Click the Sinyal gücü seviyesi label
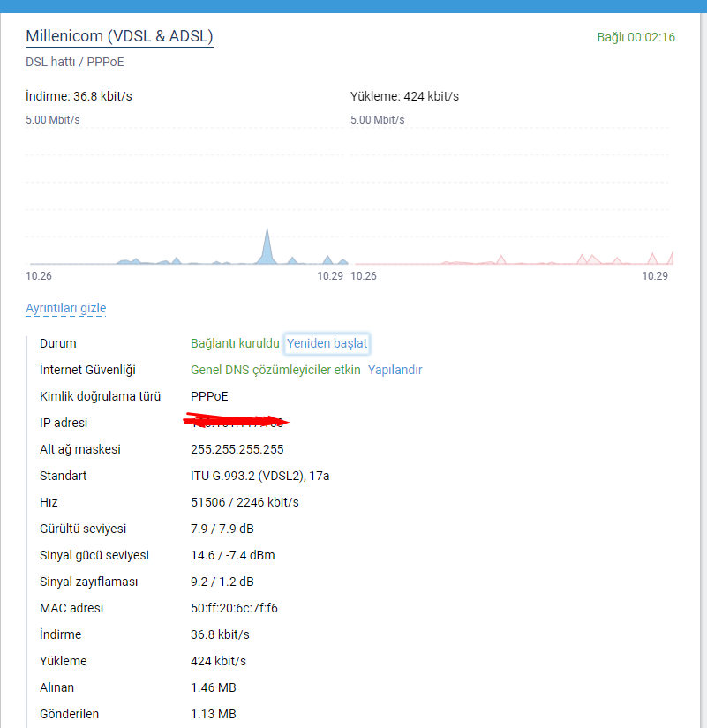Image resolution: width=707 pixels, height=728 pixels. pos(94,555)
